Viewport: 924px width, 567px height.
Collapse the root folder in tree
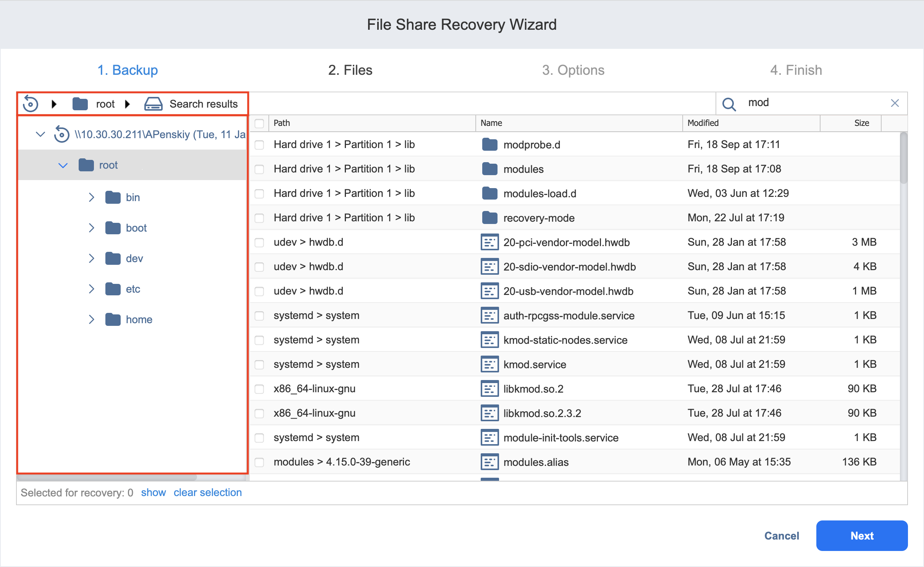pyautogui.click(x=63, y=165)
